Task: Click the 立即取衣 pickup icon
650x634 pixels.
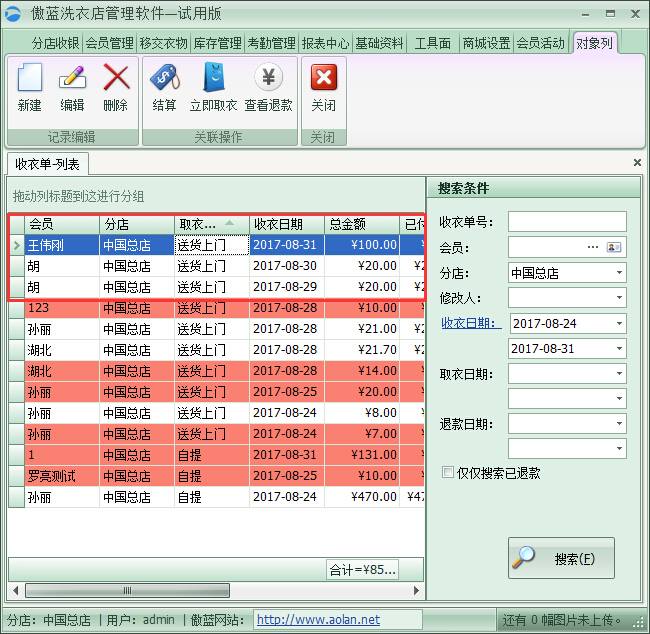Action: click(213, 79)
